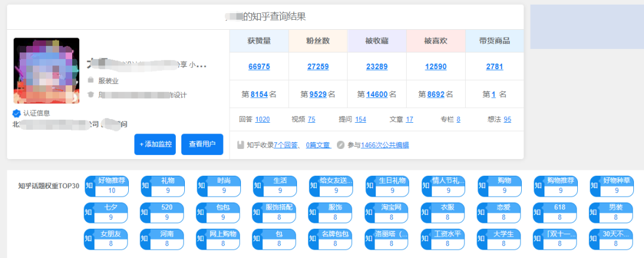Viewport: 644px width, 258px height.
Task: Click the 时尚 topic tag
Action: 218,186
